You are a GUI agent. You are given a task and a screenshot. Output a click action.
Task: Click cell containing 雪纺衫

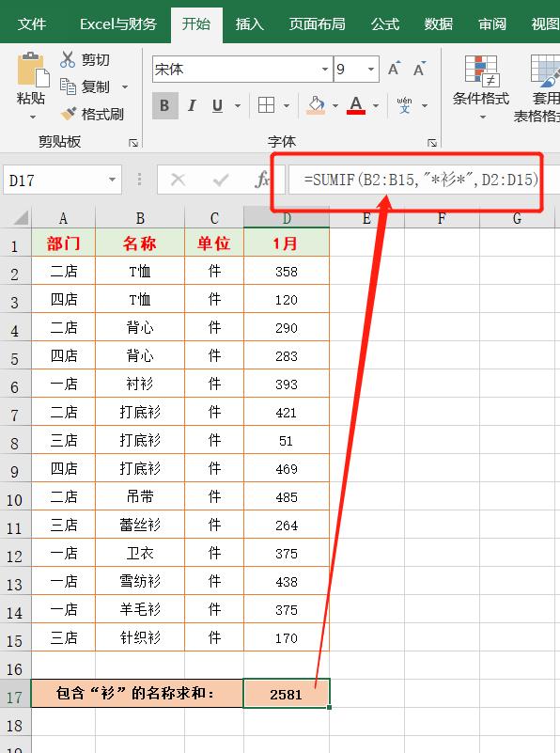pos(140,582)
